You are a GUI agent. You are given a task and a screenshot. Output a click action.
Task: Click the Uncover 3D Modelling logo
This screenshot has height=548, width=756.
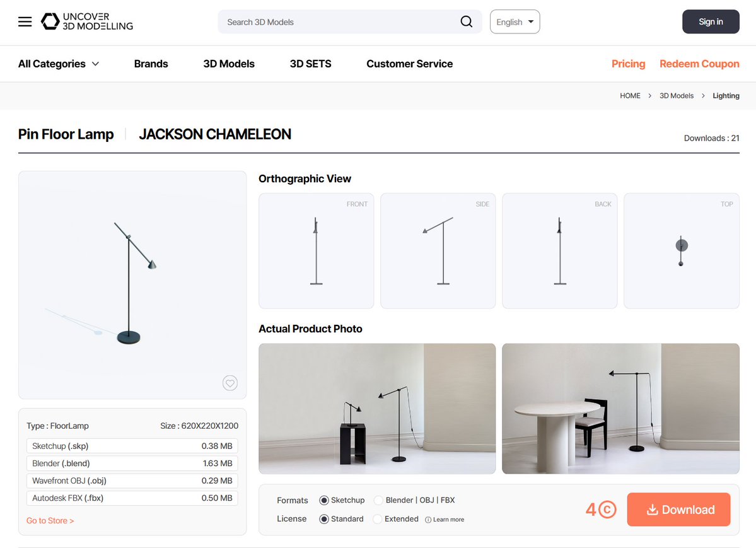coord(87,21)
